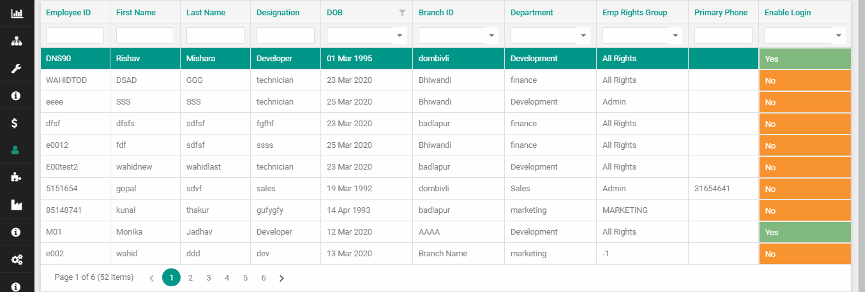This screenshot has height=292, width=868.
Task: Select the green user icon in sidebar
Action: pos(17,150)
